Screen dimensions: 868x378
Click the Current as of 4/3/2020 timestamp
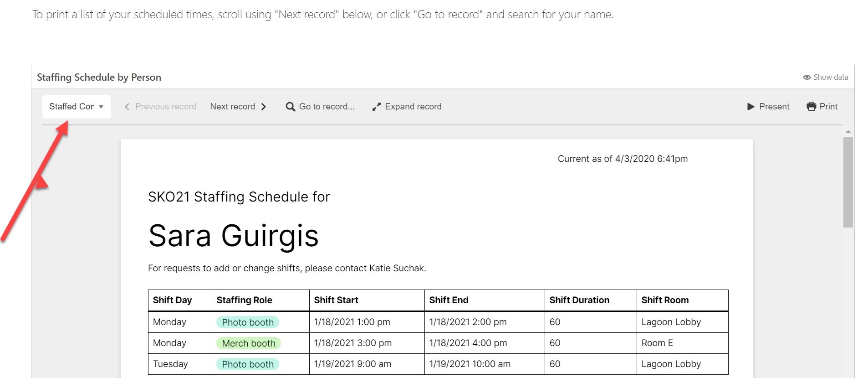tap(623, 159)
